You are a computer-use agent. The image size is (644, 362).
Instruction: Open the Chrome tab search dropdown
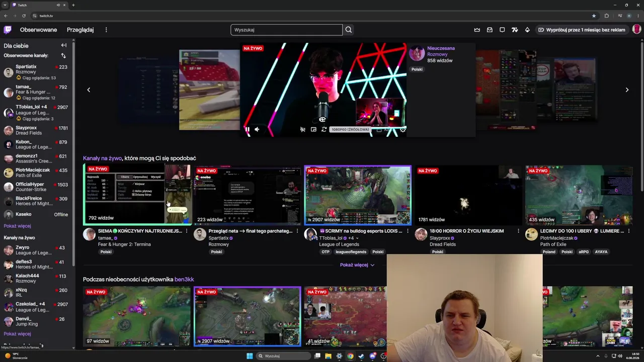pos(6,5)
